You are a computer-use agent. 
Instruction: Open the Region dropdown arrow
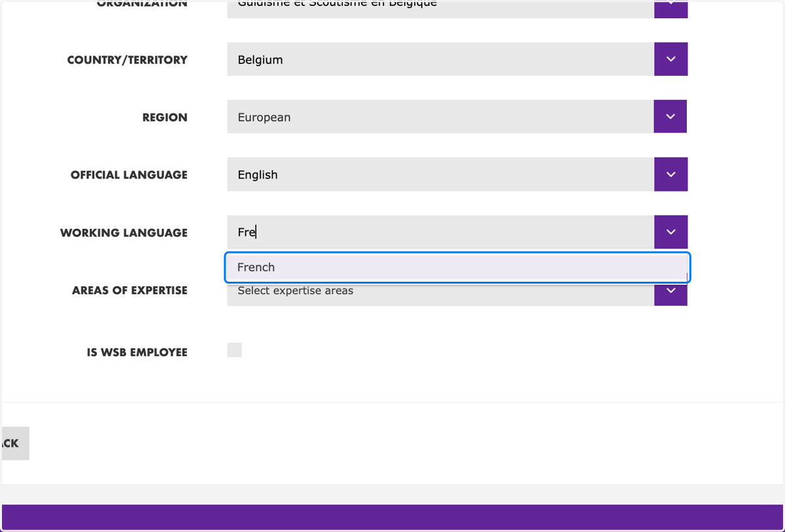pyautogui.click(x=670, y=116)
